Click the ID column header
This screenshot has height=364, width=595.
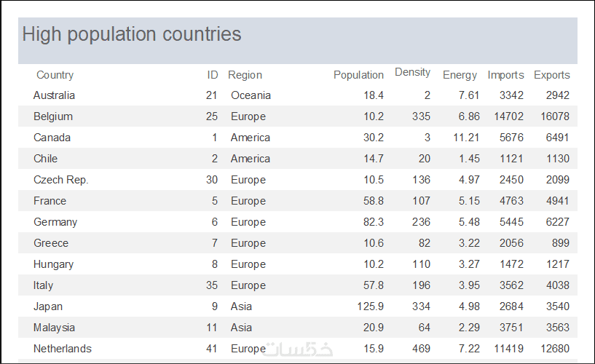(x=212, y=75)
